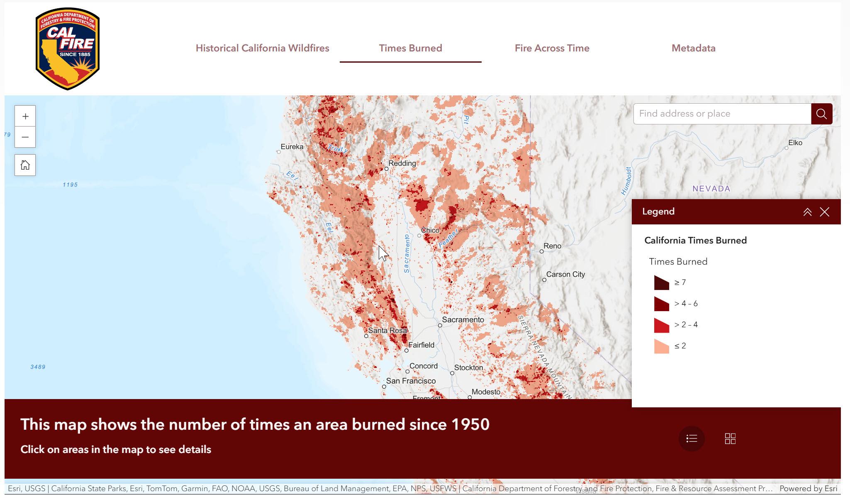This screenshot has width=850, height=504.
Task: Click the Powered by Esri link
Action: (x=808, y=488)
